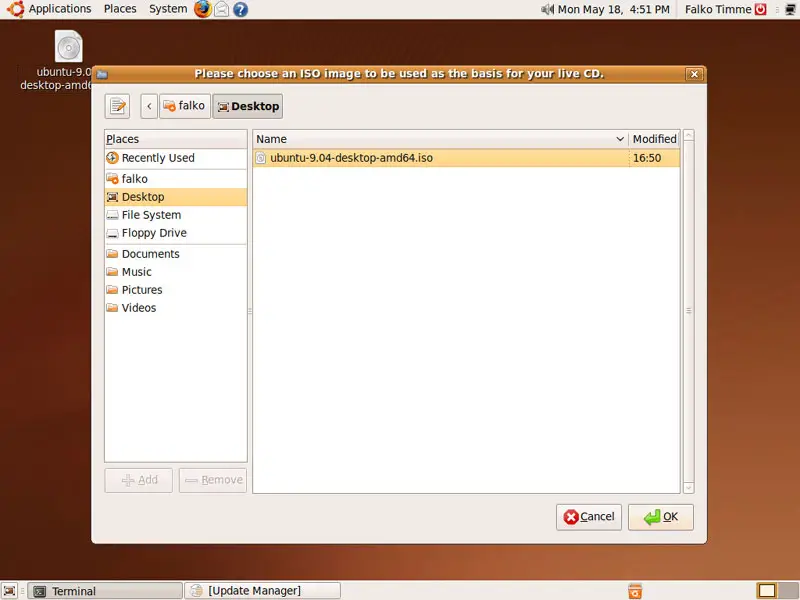Open the falko home folder in Places
The height and width of the screenshot is (600, 800).
176,179
